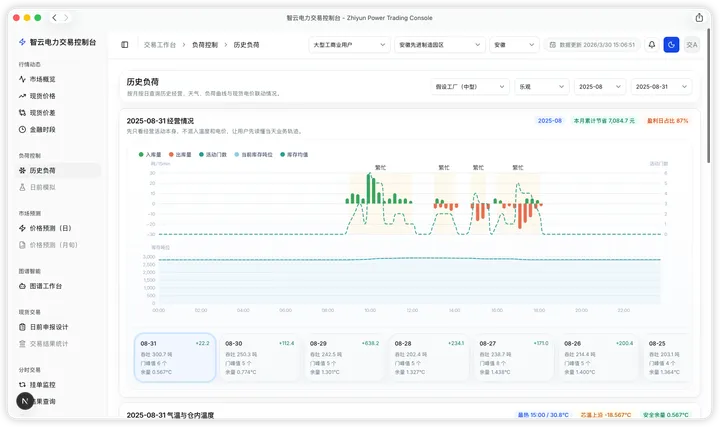Toggle the sidebar panel icon

pyautogui.click(x=124, y=45)
